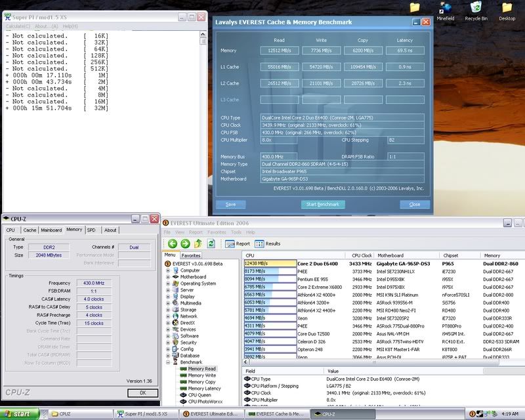The height and width of the screenshot is (420, 525).
Task: Expand the Network tree node
Action: pyautogui.click(x=168, y=316)
